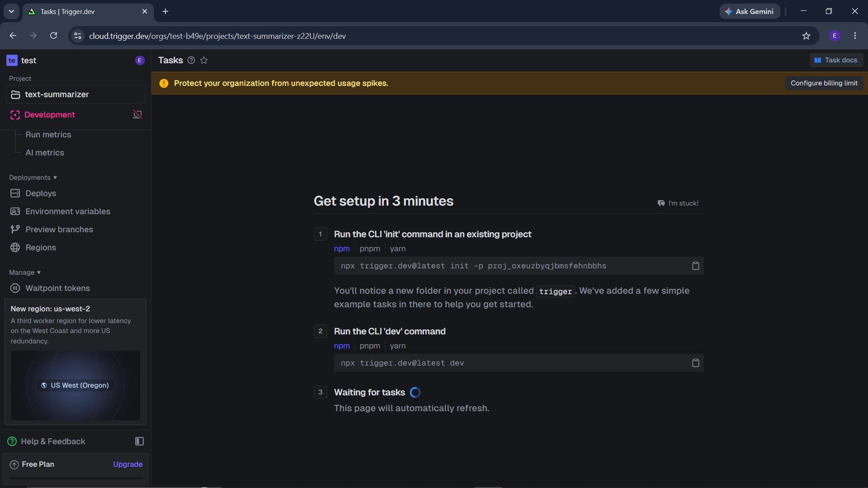The width and height of the screenshot is (868, 488).
Task: Select yarn tab for init command
Action: pos(398,249)
